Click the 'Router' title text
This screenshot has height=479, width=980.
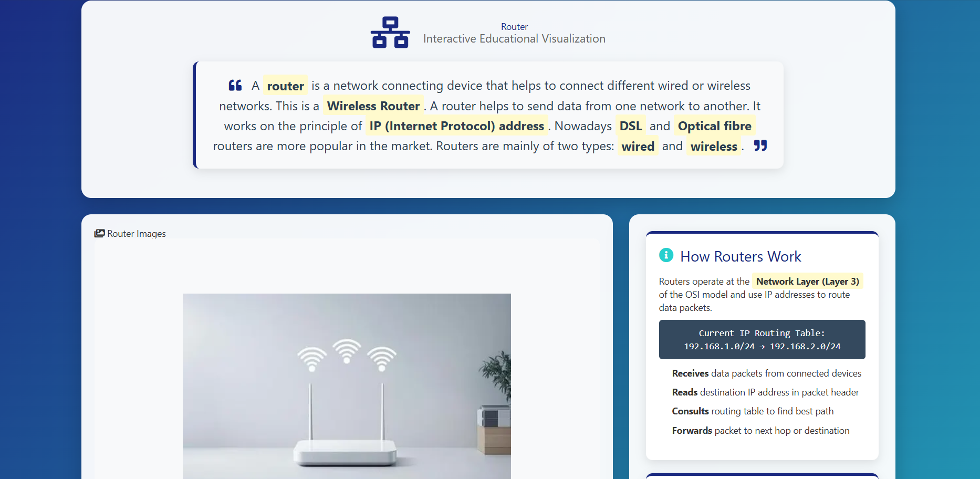click(x=514, y=27)
